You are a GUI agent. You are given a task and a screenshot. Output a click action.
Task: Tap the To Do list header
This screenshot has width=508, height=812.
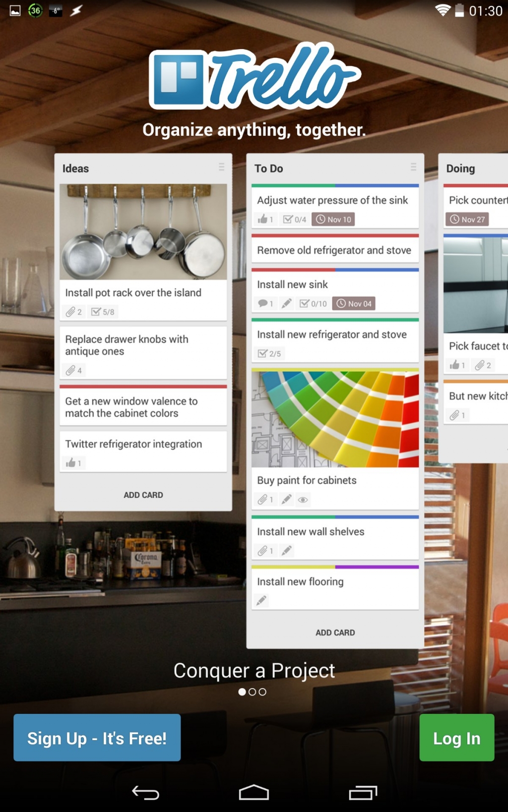click(268, 168)
